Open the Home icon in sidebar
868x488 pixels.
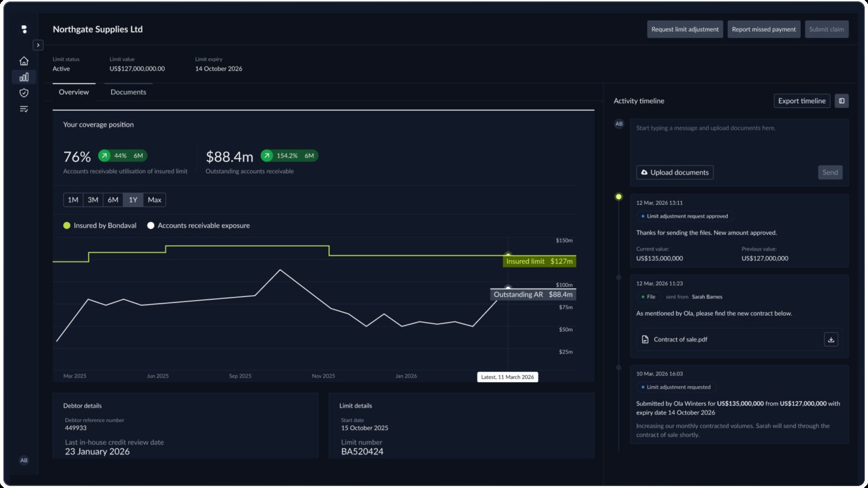23,60
